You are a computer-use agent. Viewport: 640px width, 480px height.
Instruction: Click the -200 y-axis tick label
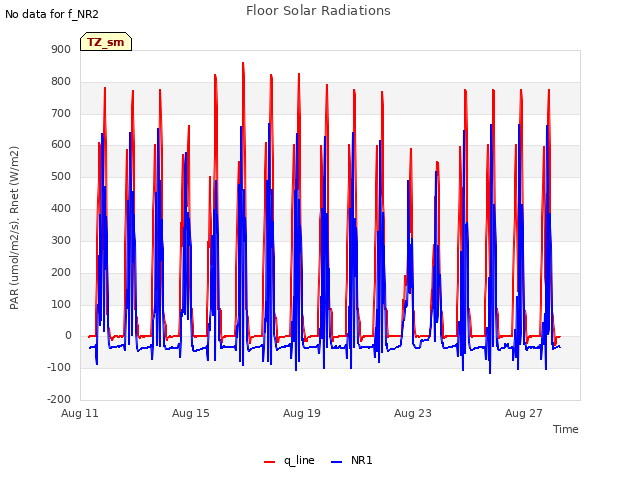tap(59, 399)
